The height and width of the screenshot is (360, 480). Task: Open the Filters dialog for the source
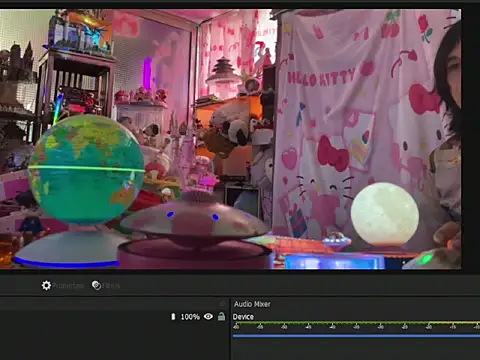tap(106, 286)
